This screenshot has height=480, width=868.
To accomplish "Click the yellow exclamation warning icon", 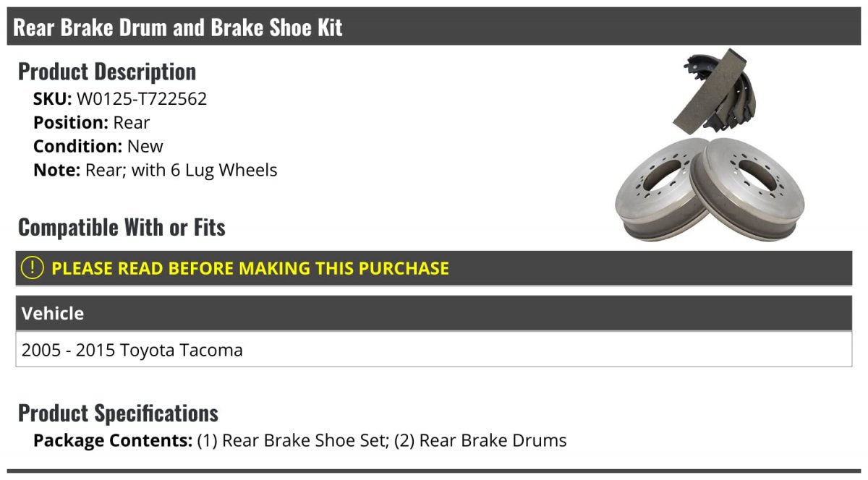I will tap(32, 267).
